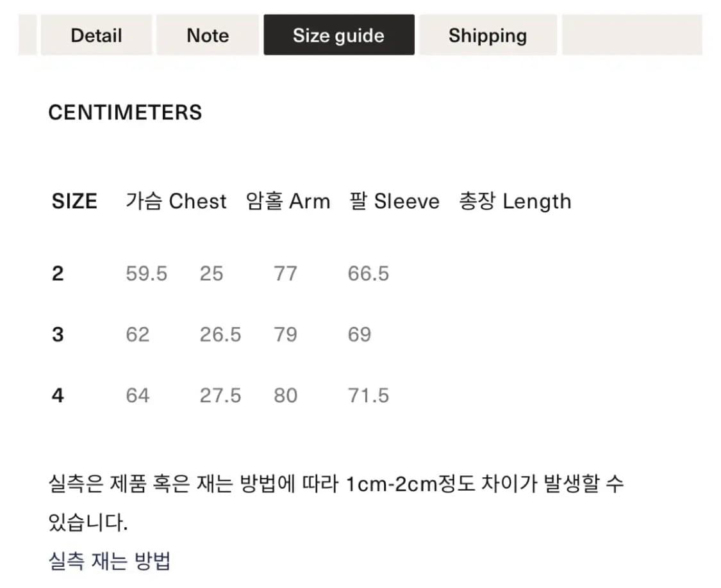Click the blank tab right of Shipping
Screen dimensions: 721x588
coord(631,35)
